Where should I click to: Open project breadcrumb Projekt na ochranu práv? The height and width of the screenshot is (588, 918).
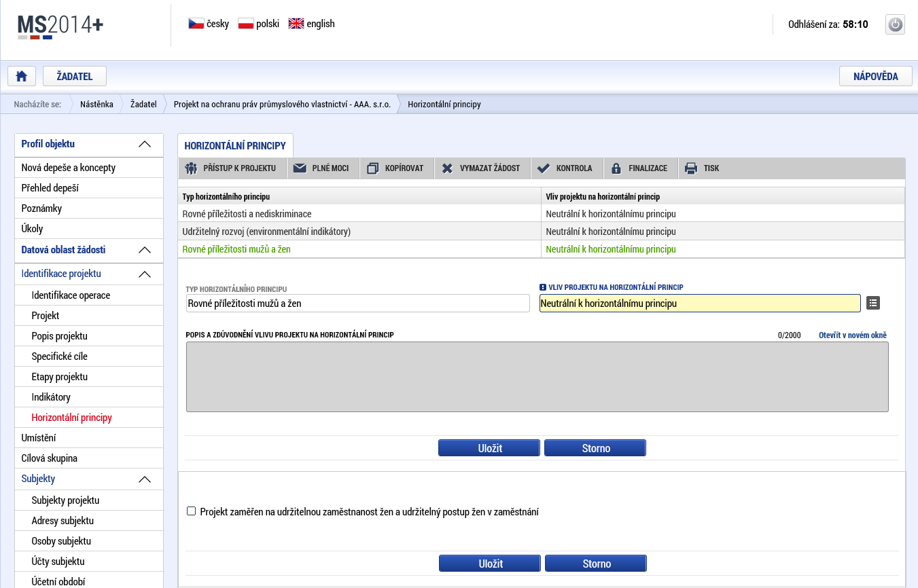point(282,105)
